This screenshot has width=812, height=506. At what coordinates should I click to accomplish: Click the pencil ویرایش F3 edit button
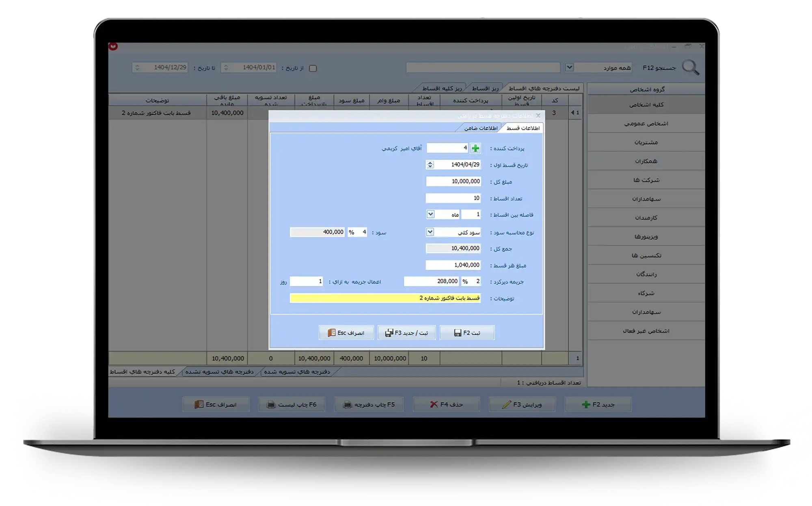522,405
